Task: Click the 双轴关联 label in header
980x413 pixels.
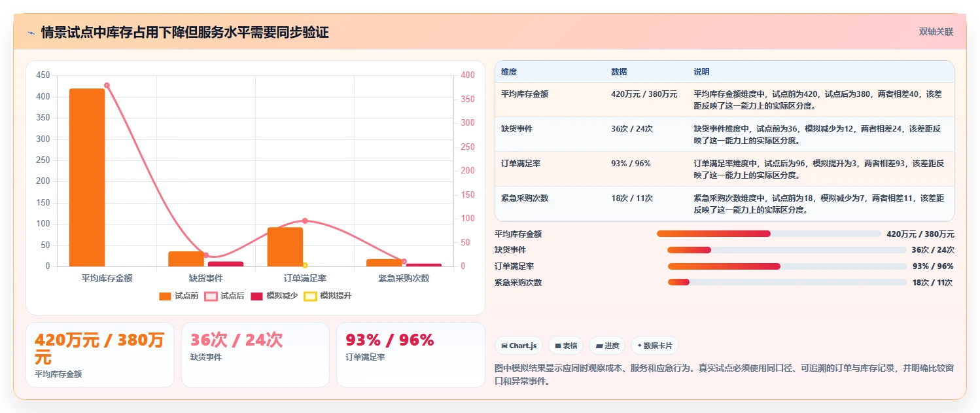Action: (x=936, y=32)
